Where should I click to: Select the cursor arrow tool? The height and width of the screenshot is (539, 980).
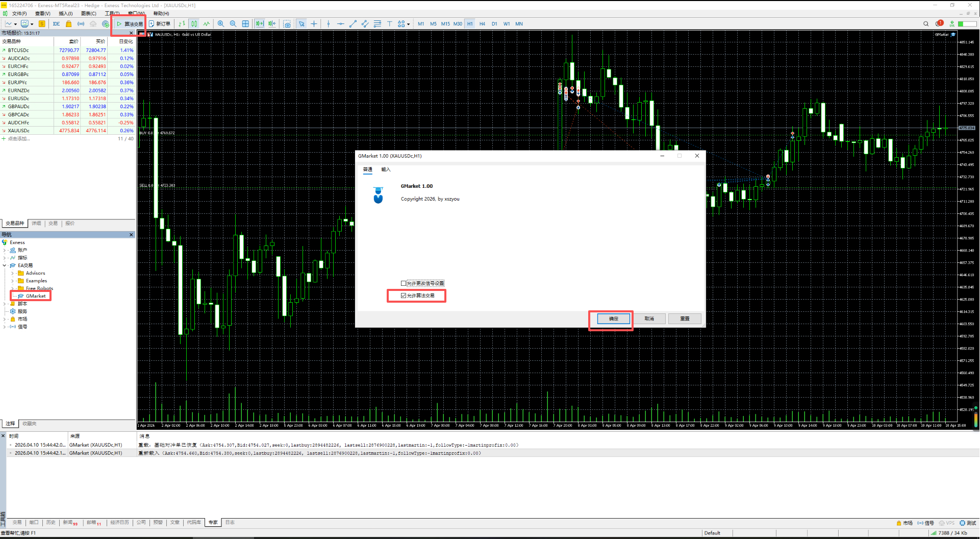(x=301, y=24)
